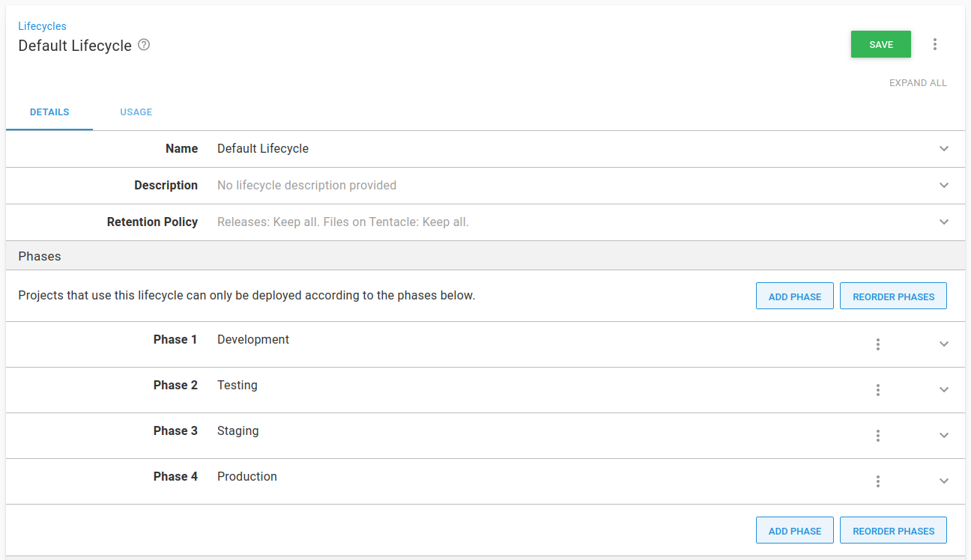Click the lower Reorder Phases button

pyautogui.click(x=893, y=530)
